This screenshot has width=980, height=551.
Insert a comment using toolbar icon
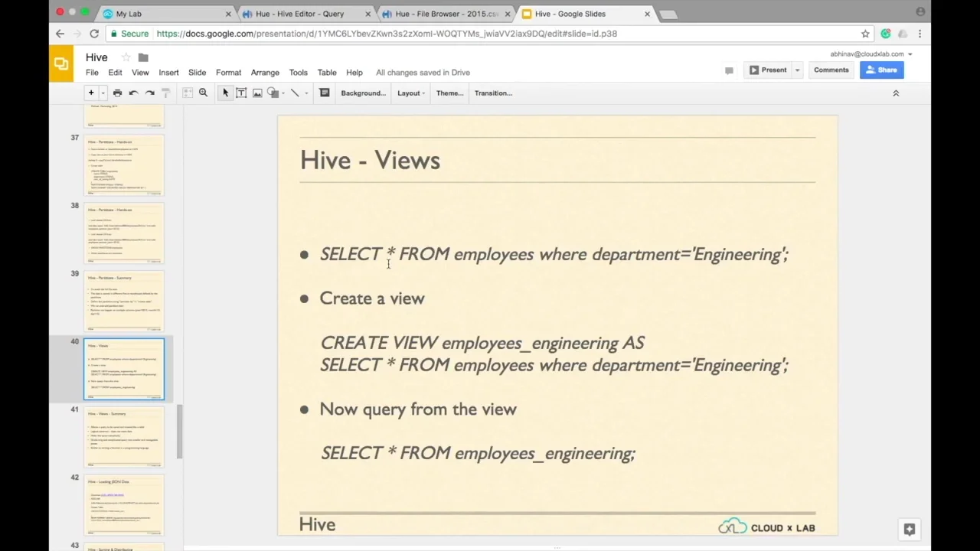(x=325, y=93)
